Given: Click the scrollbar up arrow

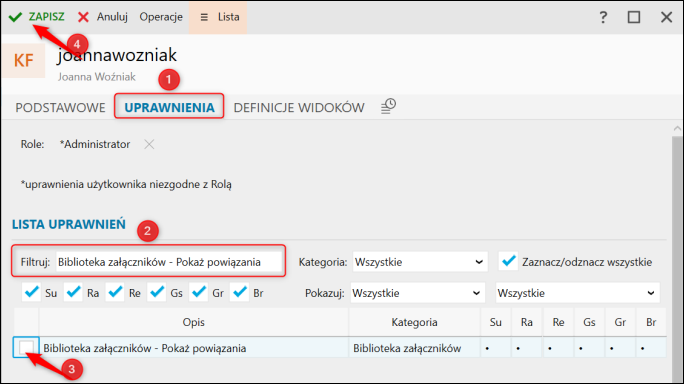Looking at the screenshot, I should click(677, 128).
